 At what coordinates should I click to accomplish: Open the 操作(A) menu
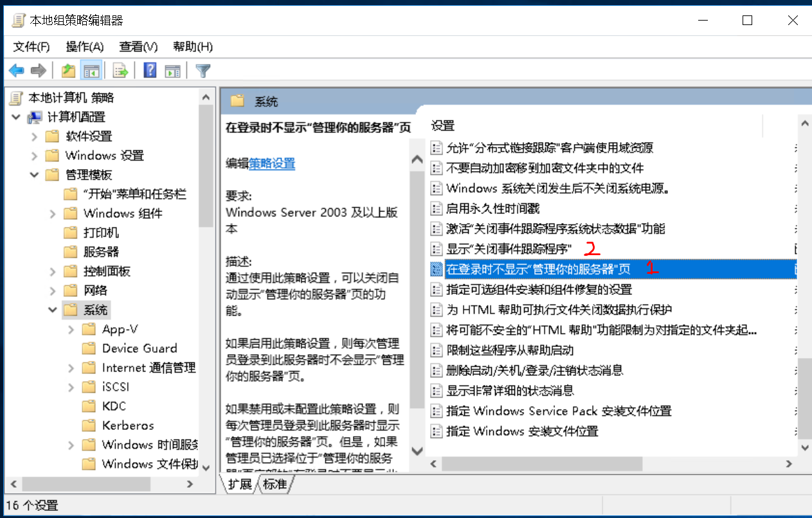pos(84,47)
